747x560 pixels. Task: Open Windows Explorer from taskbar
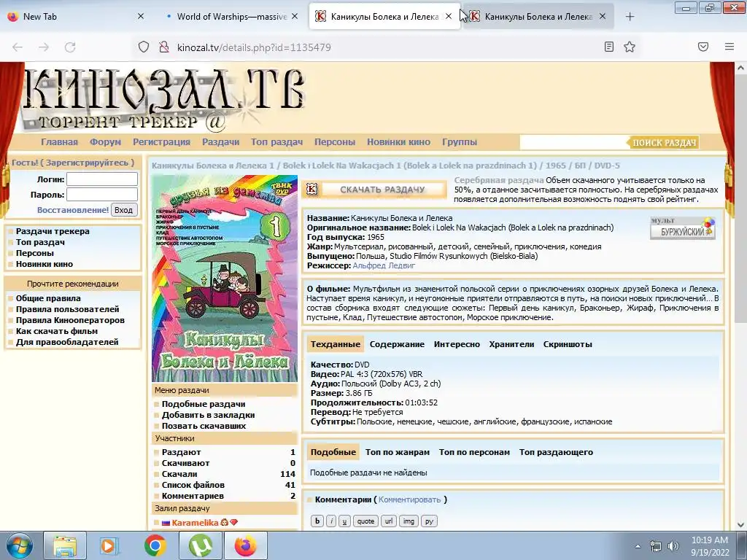65,545
